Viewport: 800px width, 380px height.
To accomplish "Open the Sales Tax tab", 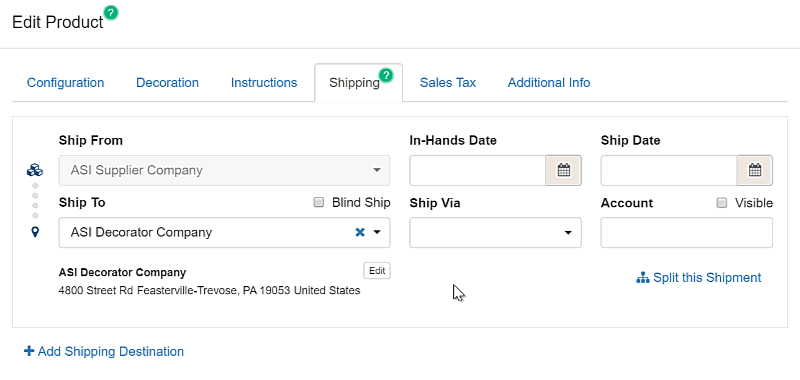I will tap(448, 83).
